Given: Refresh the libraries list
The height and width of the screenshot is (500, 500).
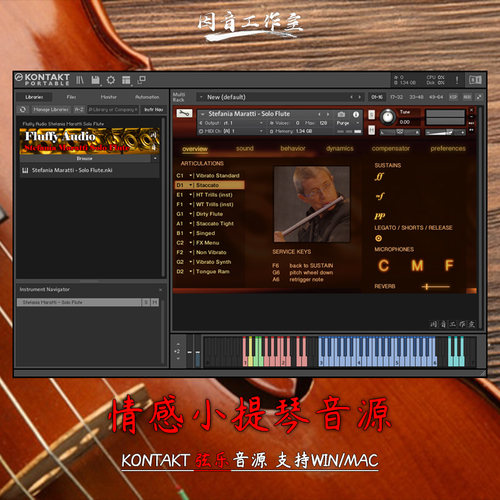Looking at the screenshot, I should pos(23,109).
